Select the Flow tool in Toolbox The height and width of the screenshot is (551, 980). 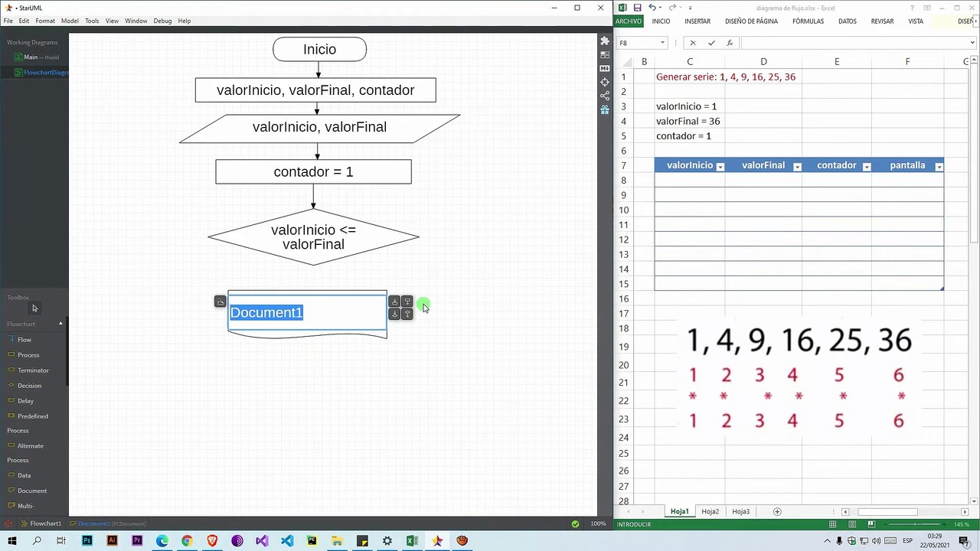point(24,340)
